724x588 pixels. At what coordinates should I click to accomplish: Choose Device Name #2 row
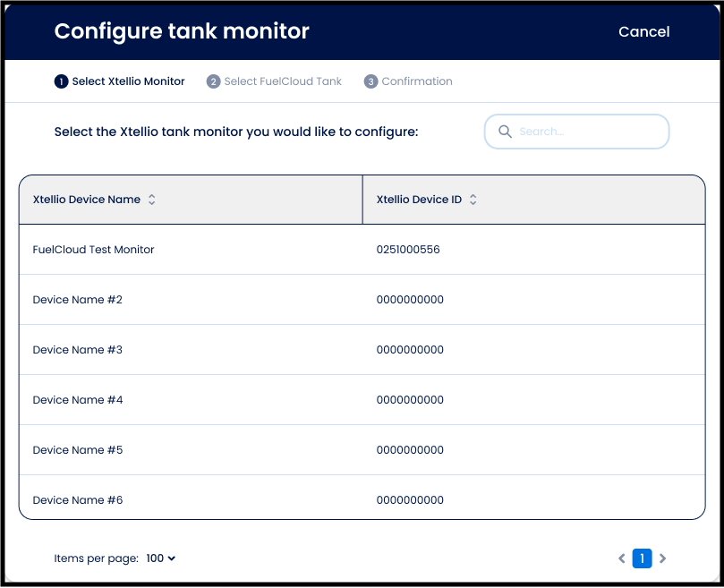click(78, 300)
